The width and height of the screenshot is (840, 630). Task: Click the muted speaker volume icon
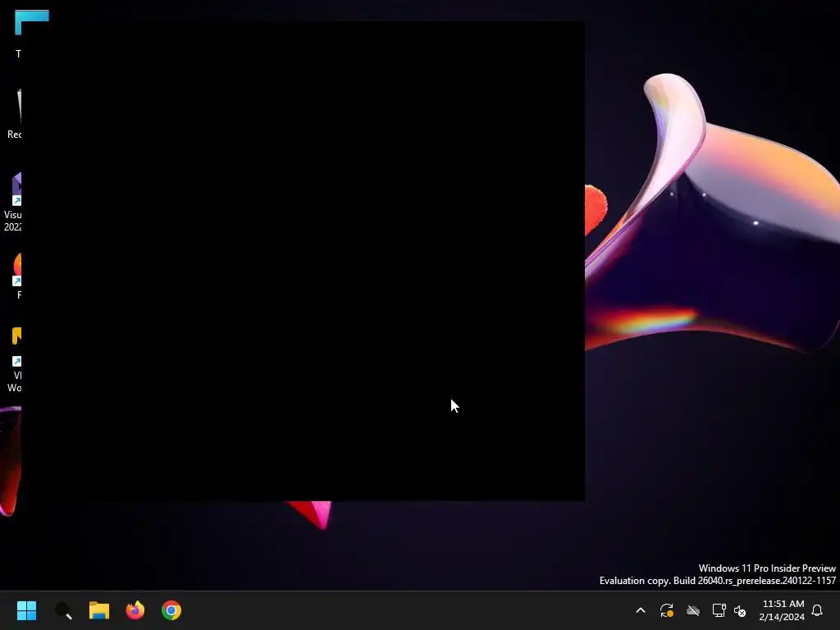coord(740,610)
